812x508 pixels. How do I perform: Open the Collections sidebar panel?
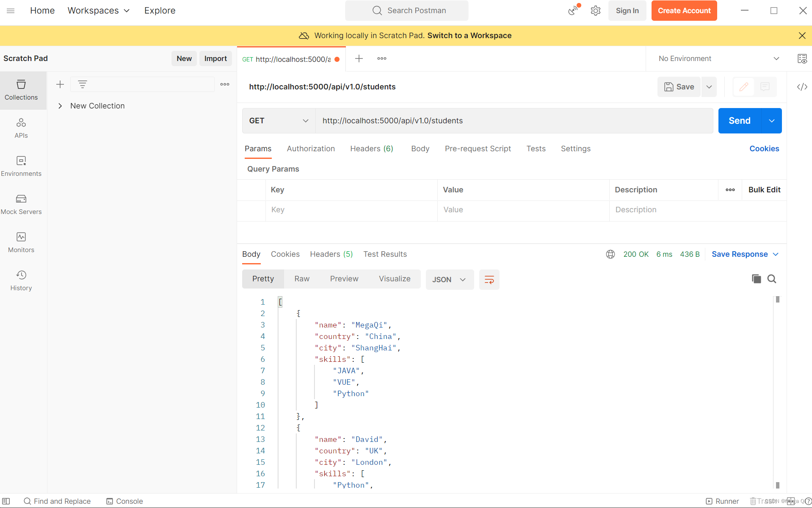pyautogui.click(x=21, y=90)
